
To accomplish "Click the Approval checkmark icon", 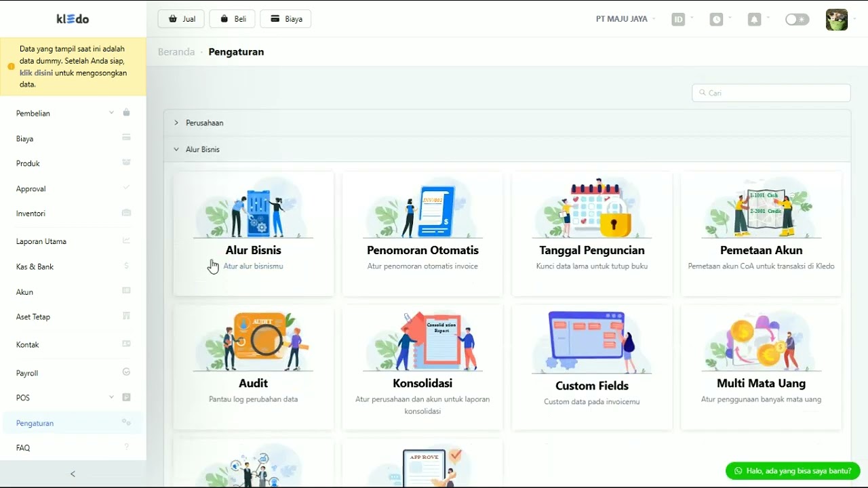I will 126,187.
